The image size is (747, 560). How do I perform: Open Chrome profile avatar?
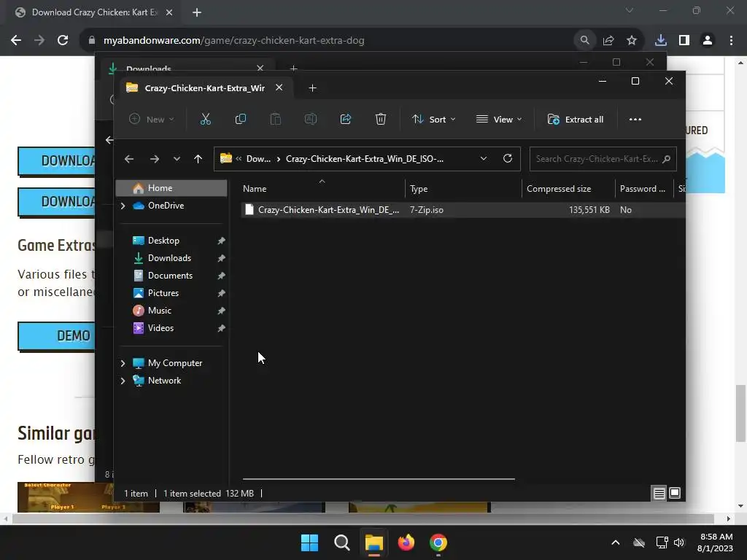coord(708,41)
